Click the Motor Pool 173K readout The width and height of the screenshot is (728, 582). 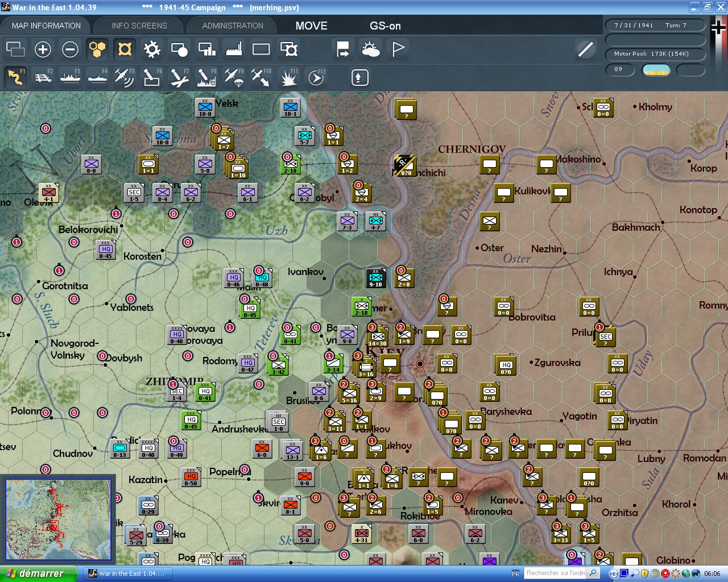[655, 53]
